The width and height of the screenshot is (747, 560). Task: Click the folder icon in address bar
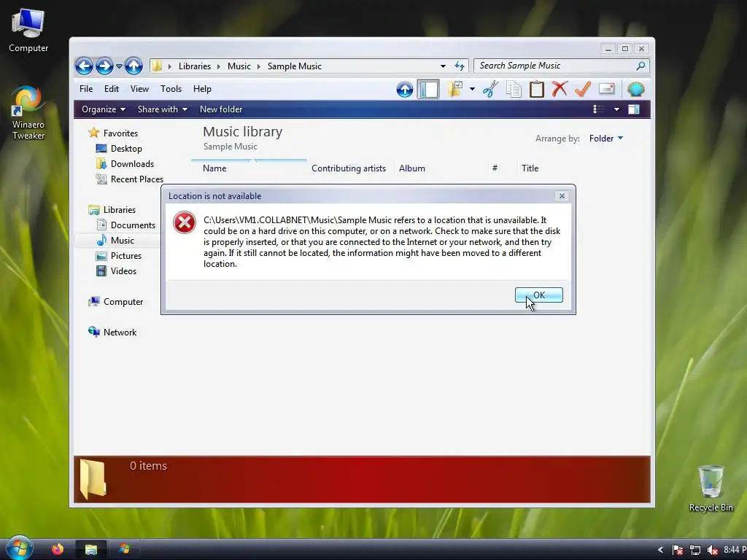pos(158,66)
